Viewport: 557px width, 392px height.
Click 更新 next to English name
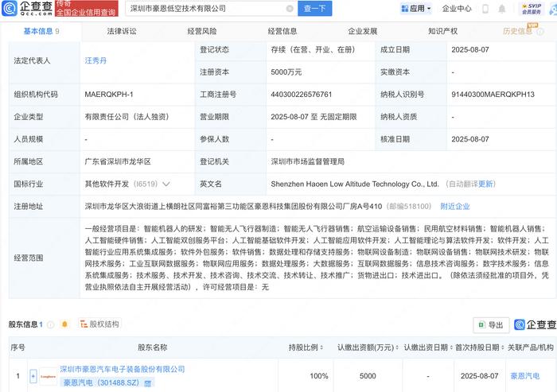tap(485, 184)
